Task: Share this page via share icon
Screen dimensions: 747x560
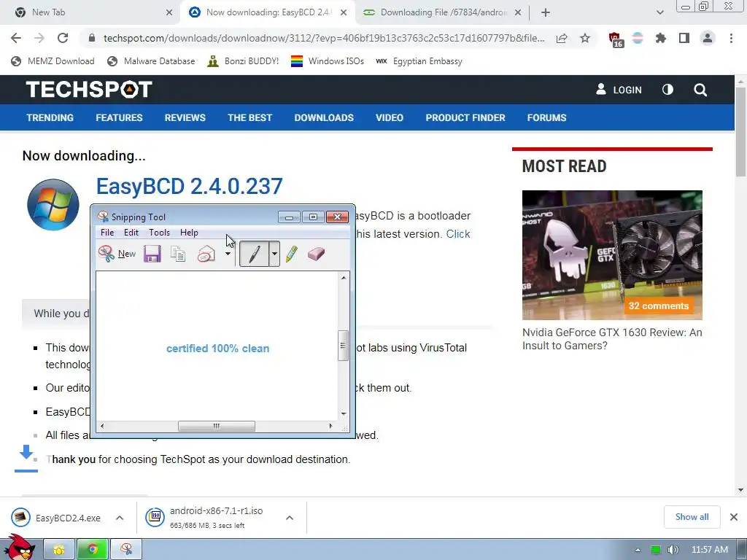Action: point(562,38)
